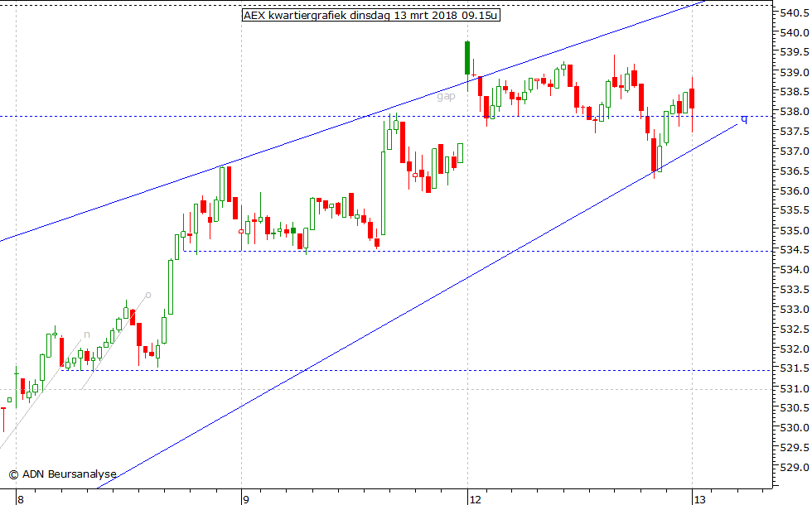This screenshot has height=505, width=812.
Task: Click the price axis label 538.0
Action: 794,112
